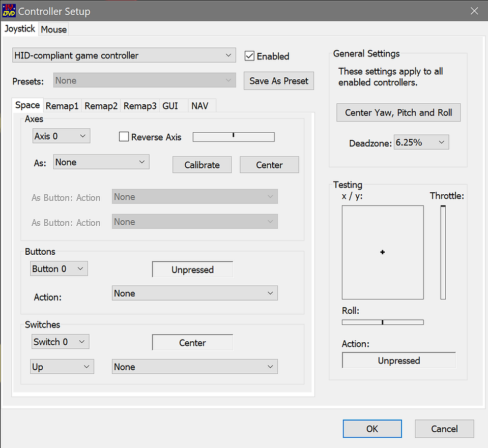Image resolution: width=488 pixels, height=448 pixels.
Task: Switch to the Mouse tab
Action: tap(53, 29)
